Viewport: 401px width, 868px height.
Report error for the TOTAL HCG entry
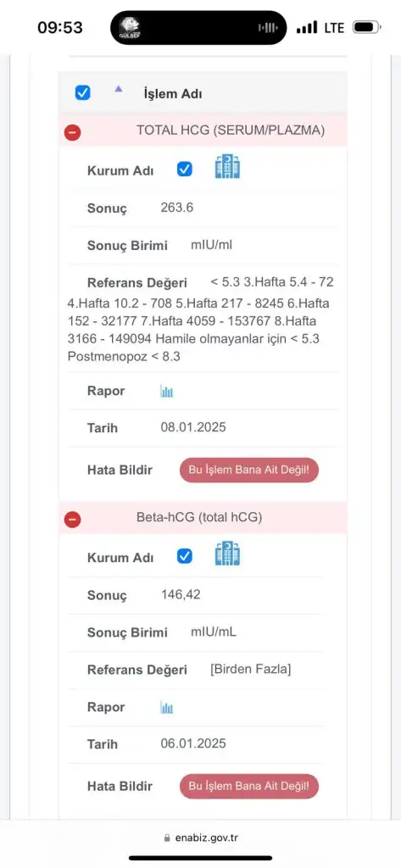249,470
